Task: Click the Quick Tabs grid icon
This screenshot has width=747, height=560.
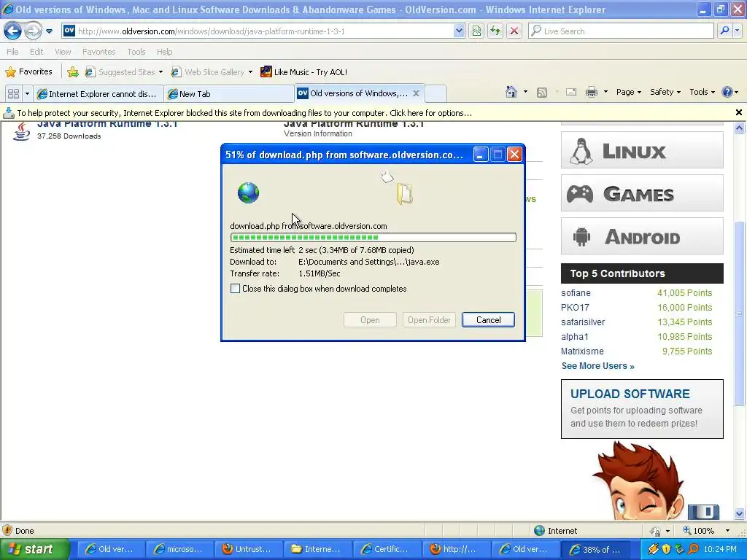Action: pyautogui.click(x=13, y=94)
